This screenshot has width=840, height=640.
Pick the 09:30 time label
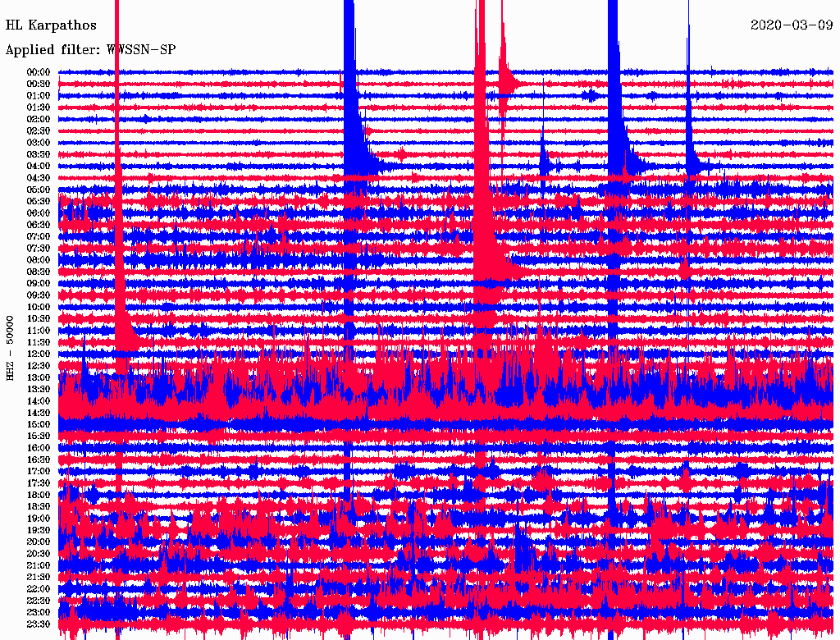39,295
